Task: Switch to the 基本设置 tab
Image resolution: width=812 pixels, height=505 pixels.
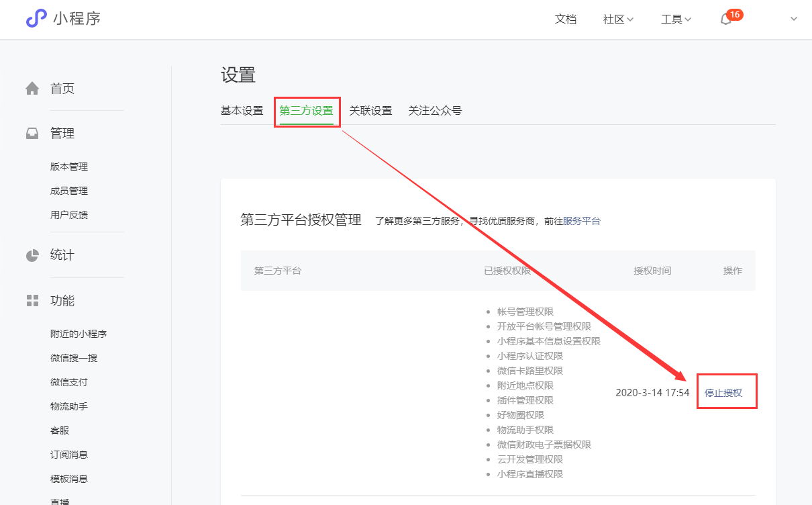Action: point(242,111)
